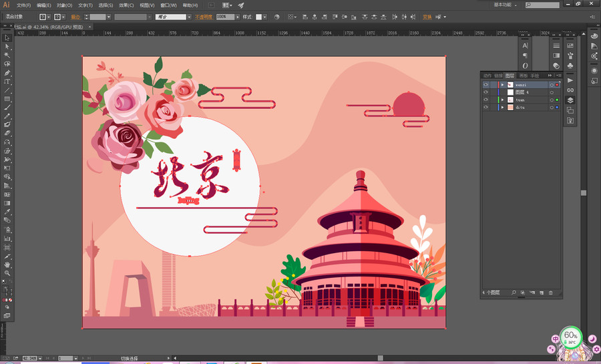Hide the ditu layer via eye icon
The height and width of the screenshot is (364, 601).
[x=486, y=108]
